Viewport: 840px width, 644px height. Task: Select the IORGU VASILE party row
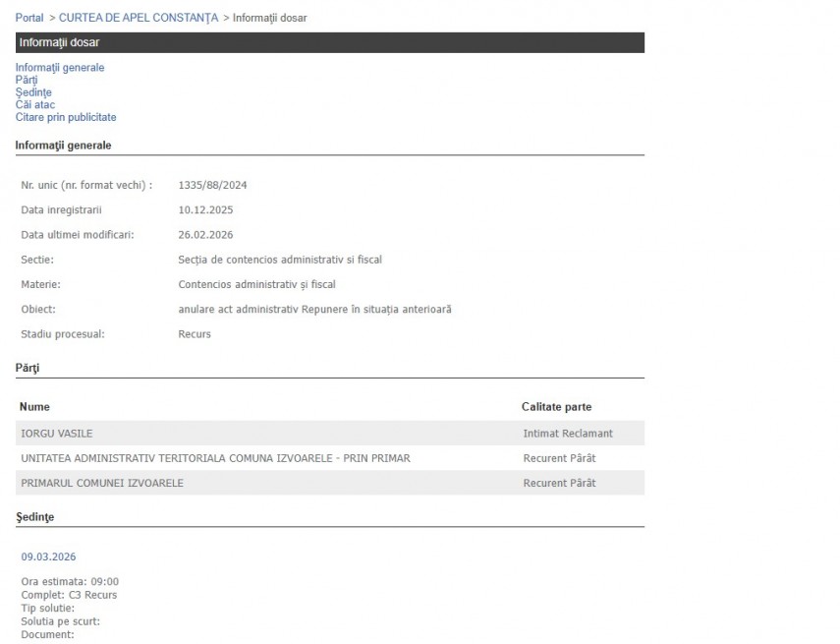pos(57,433)
